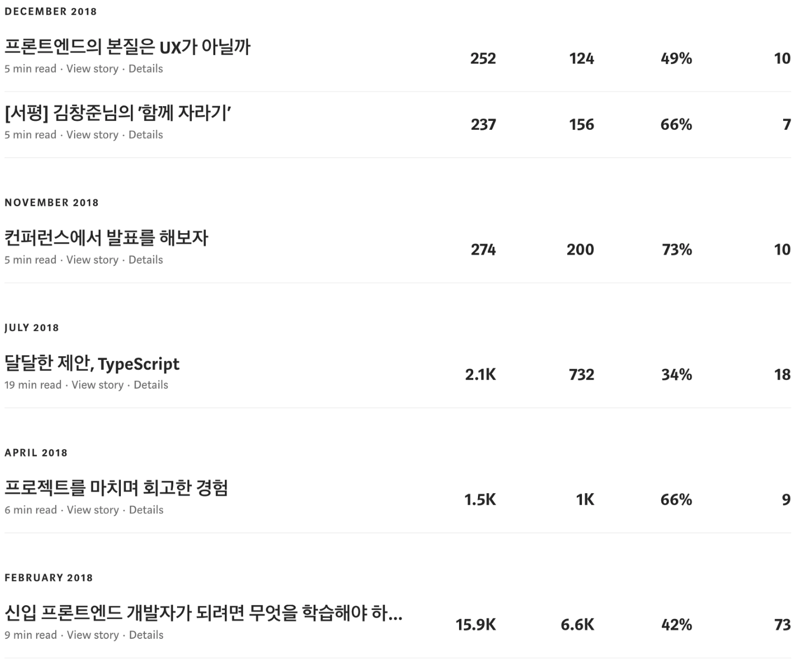Image resolution: width=812 pixels, height=663 pixels.
Task: Open the '컨퍼런스에서 발표를 해보자' story title
Action: point(107,239)
